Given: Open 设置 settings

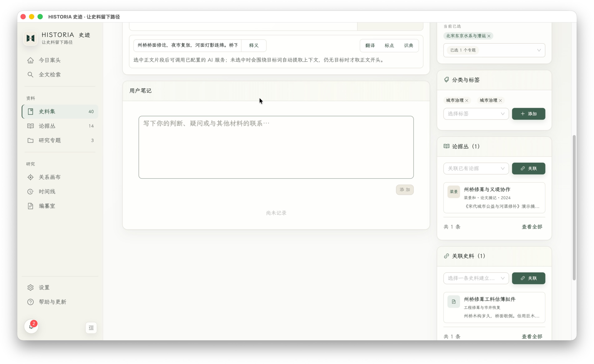Looking at the screenshot, I should [x=60, y=287].
